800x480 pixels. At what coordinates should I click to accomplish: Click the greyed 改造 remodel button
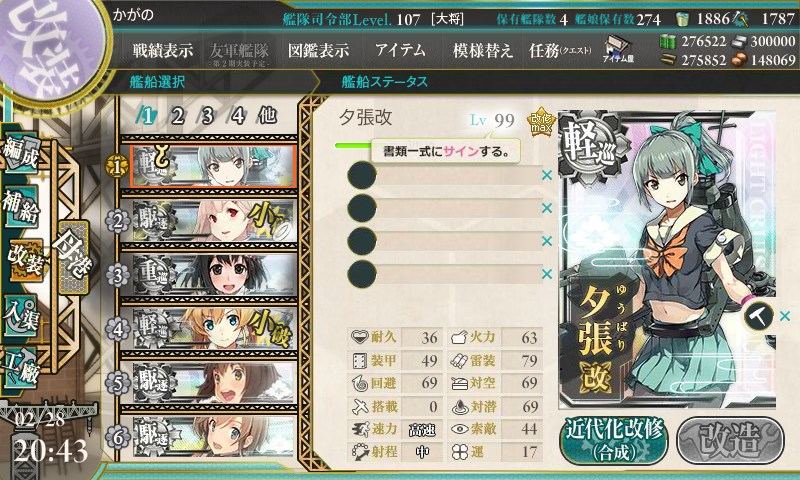730,440
